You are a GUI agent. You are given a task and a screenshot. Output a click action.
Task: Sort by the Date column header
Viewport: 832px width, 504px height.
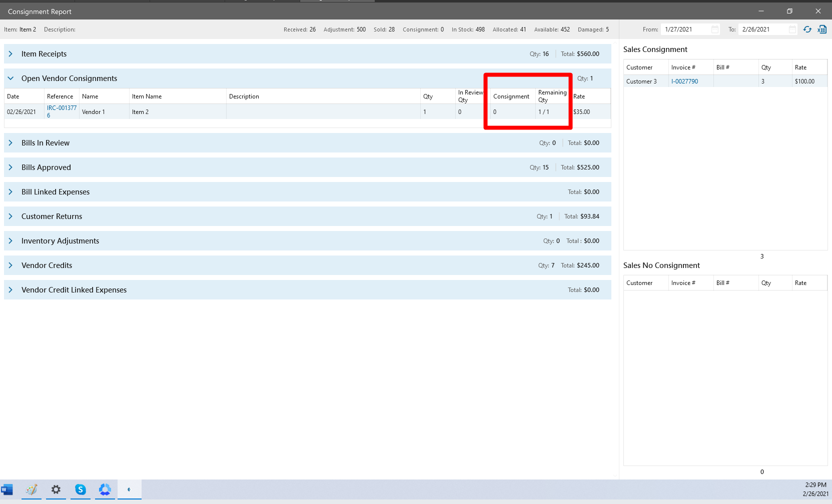click(24, 96)
